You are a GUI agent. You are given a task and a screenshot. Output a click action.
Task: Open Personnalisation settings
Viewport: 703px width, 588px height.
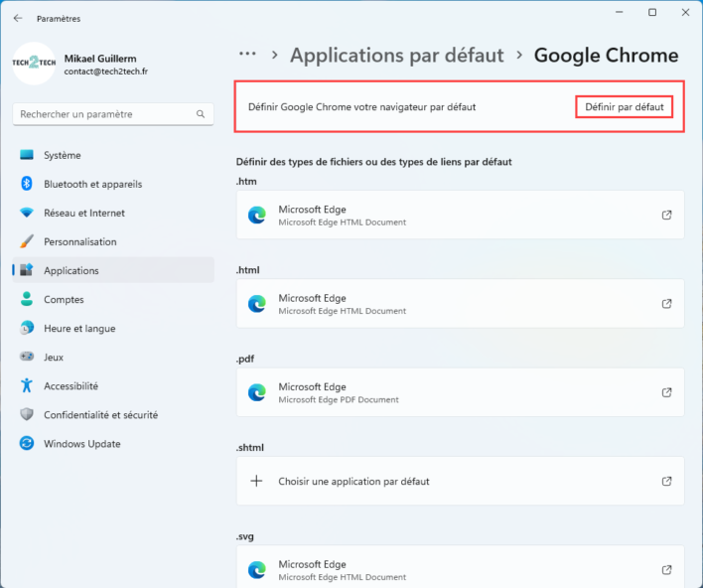click(x=79, y=241)
